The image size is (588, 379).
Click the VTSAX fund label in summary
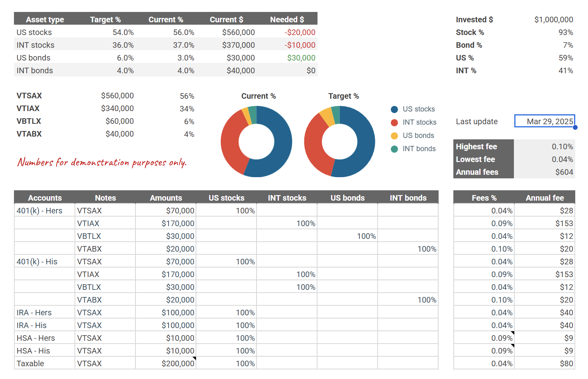click(29, 96)
